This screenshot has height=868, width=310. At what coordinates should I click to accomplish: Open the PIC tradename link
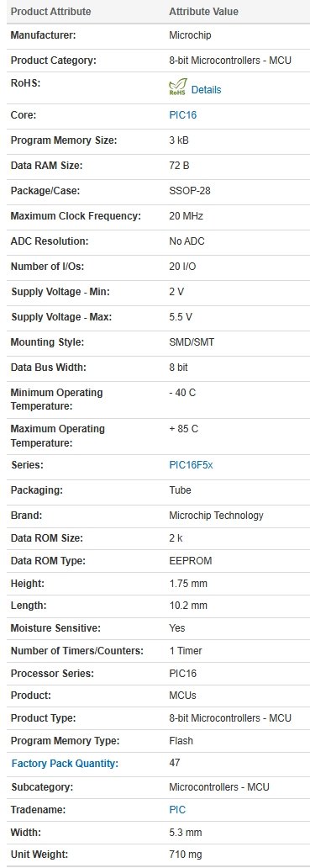[177, 809]
